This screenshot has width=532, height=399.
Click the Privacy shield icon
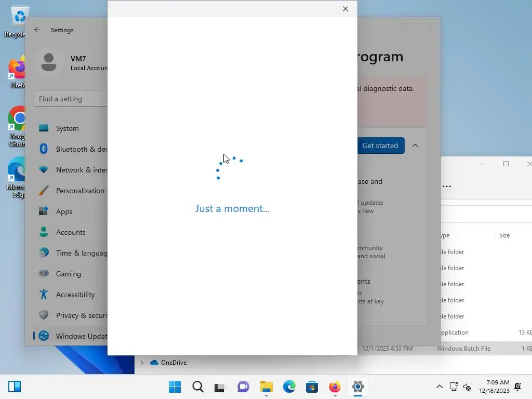tap(44, 315)
